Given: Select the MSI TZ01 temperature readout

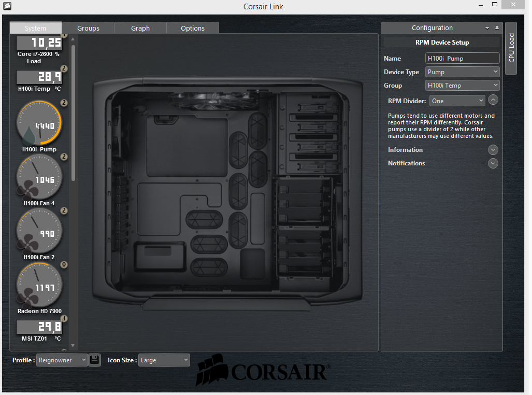Looking at the screenshot, I should click(39, 327).
